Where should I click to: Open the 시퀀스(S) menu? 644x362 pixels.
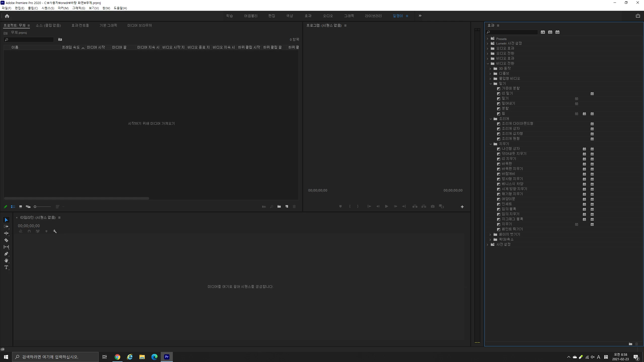(x=48, y=8)
